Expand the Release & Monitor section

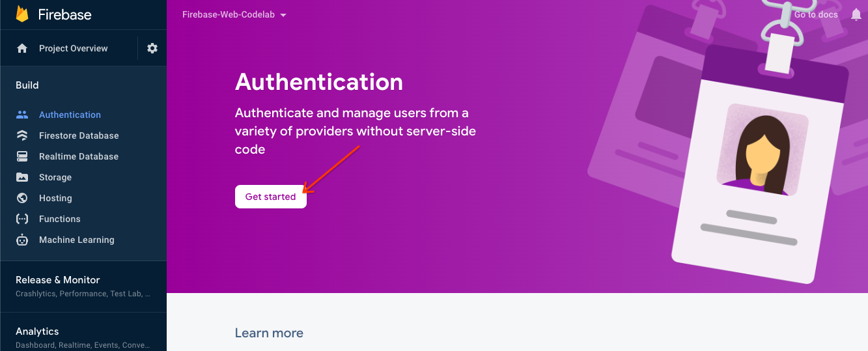pos(58,280)
